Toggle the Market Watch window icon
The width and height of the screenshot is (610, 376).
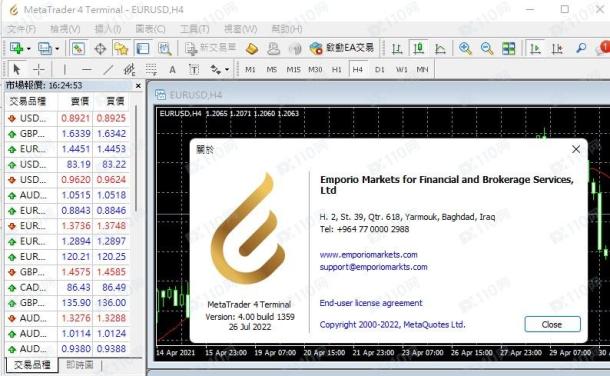coord(78,49)
